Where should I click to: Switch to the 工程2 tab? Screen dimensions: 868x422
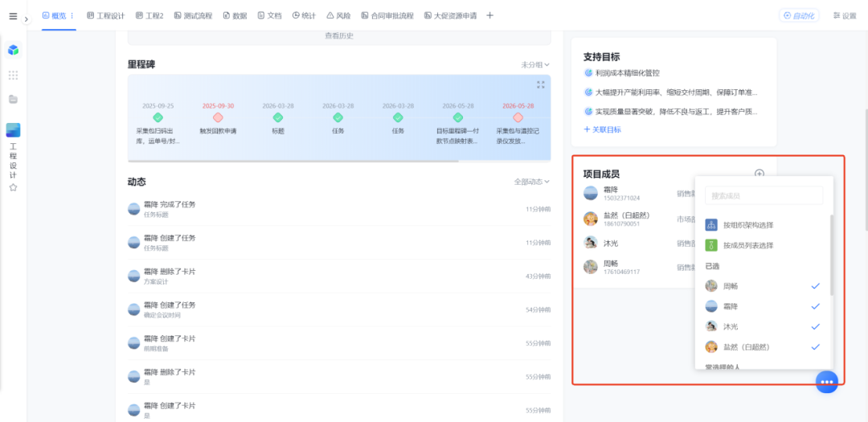pyautogui.click(x=149, y=15)
